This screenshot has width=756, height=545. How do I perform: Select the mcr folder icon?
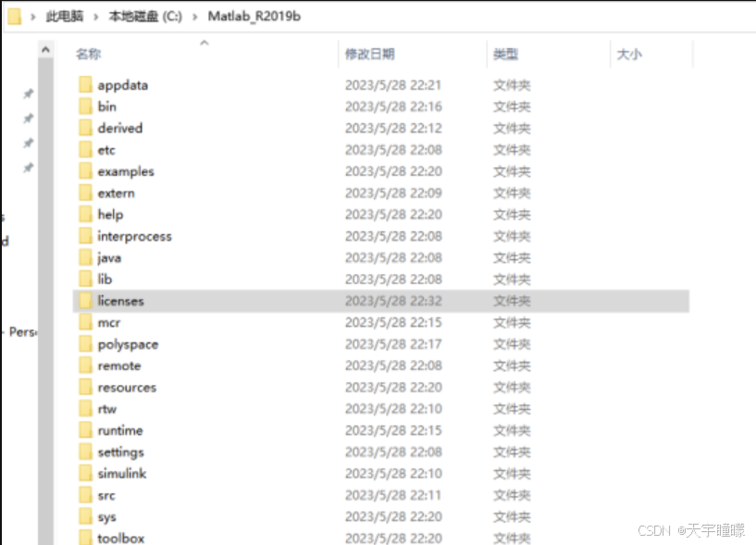point(85,322)
